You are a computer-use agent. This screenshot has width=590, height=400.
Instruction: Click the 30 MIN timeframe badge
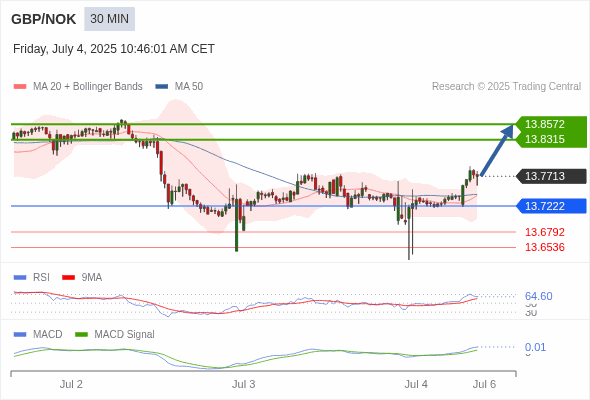[x=109, y=19]
